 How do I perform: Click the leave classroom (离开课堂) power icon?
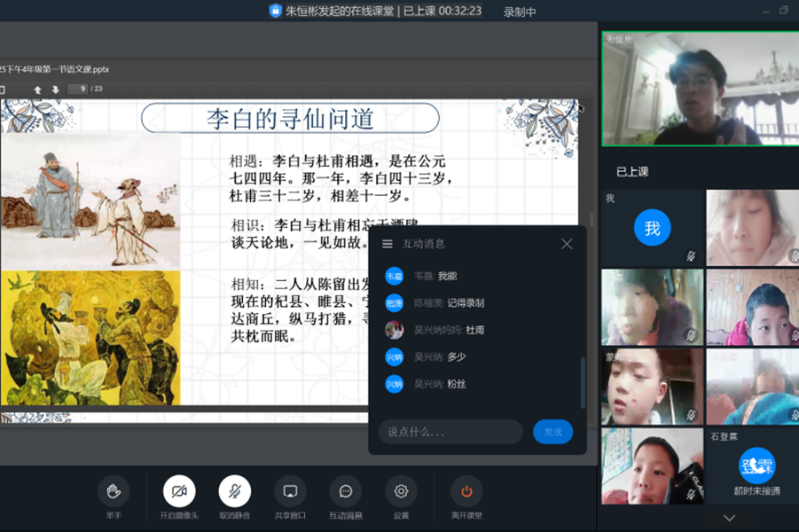pos(466,491)
